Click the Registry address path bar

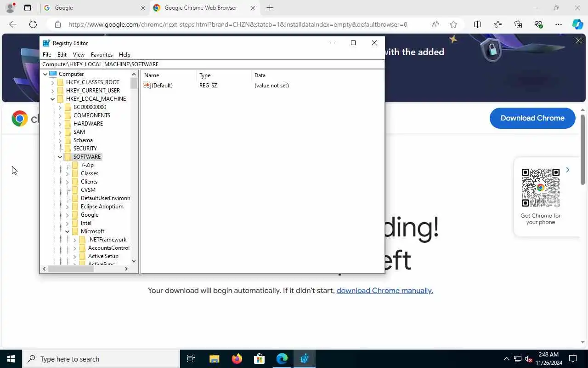[x=212, y=64]
